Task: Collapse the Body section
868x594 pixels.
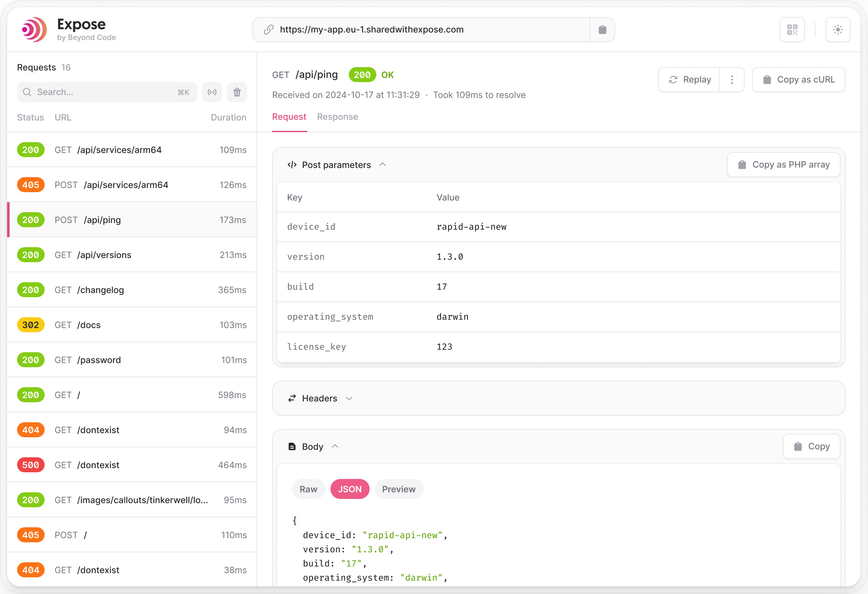Action: (335, 446)
